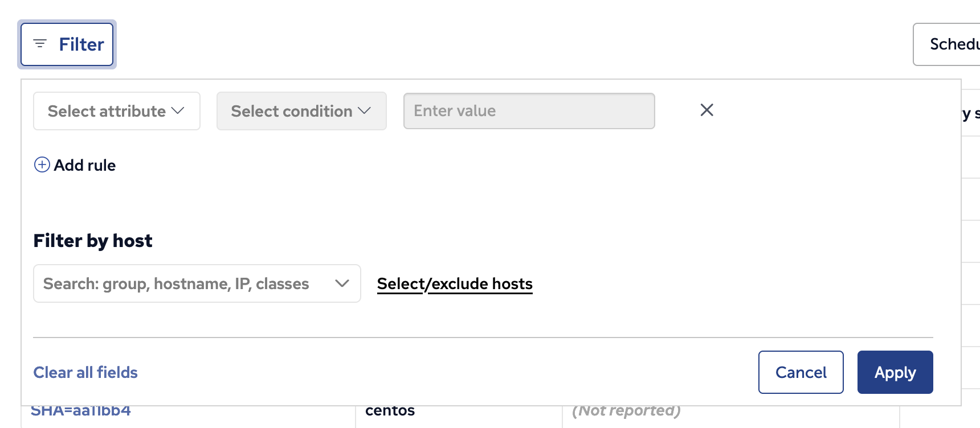Click the filter lines icon
This screenshot has width=980, height=428.
[40, 44]
